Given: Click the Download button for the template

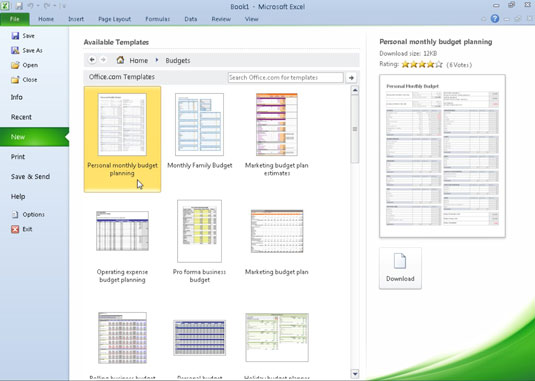Looking at the screenshot, I should coord(400,268).
